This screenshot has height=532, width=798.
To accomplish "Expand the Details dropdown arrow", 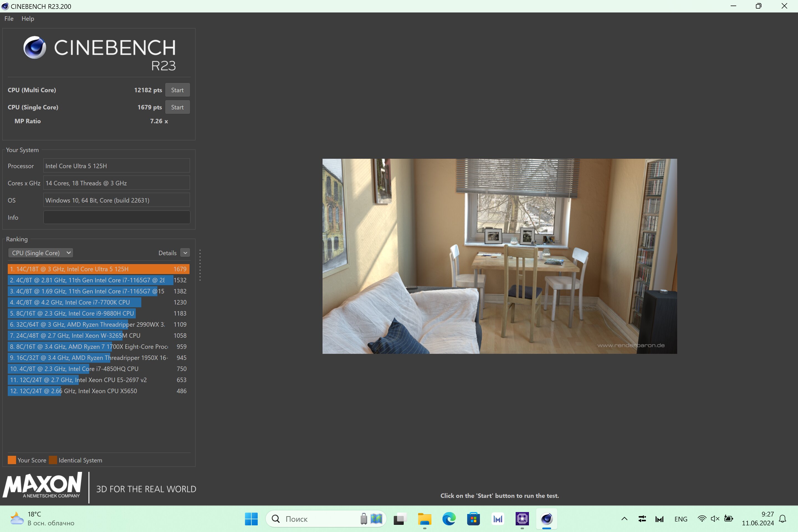I will (185, 253).
